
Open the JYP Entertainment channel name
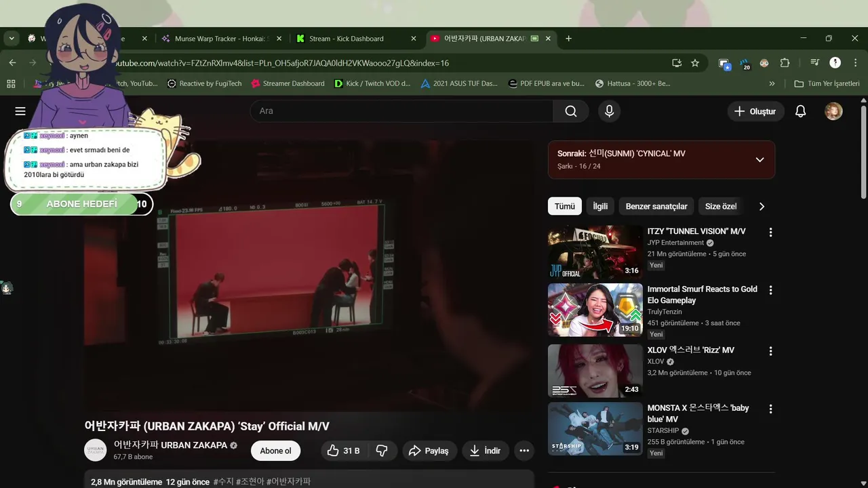675,243
